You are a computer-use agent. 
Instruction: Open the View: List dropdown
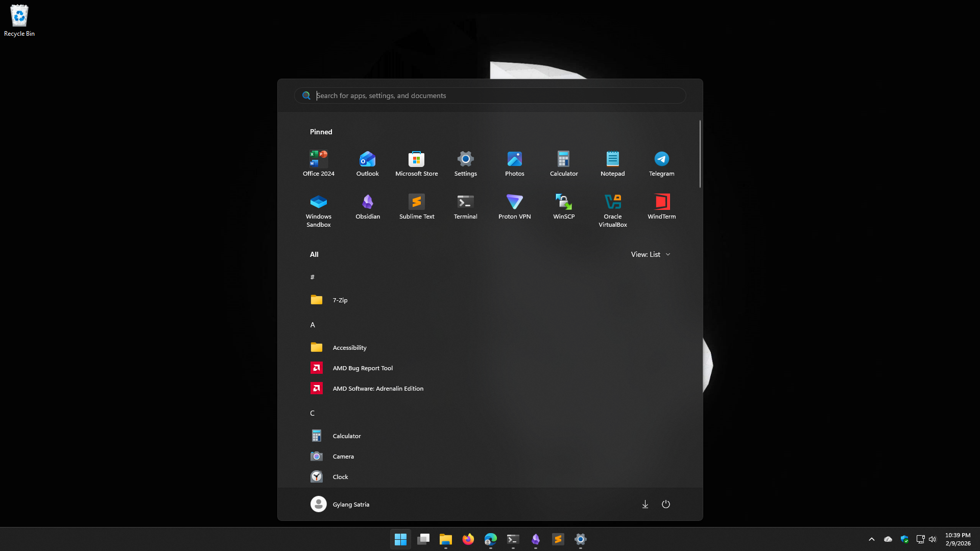(x=650, y=254)
